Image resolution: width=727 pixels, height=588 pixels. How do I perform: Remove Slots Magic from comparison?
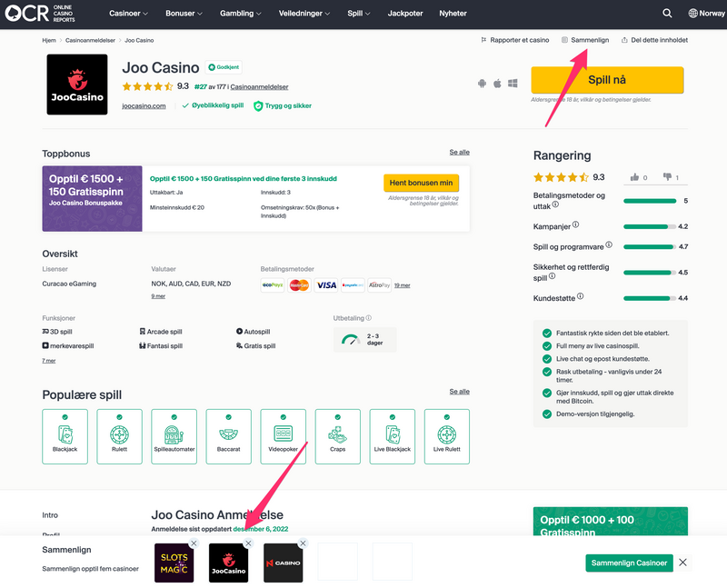[194, 543]
